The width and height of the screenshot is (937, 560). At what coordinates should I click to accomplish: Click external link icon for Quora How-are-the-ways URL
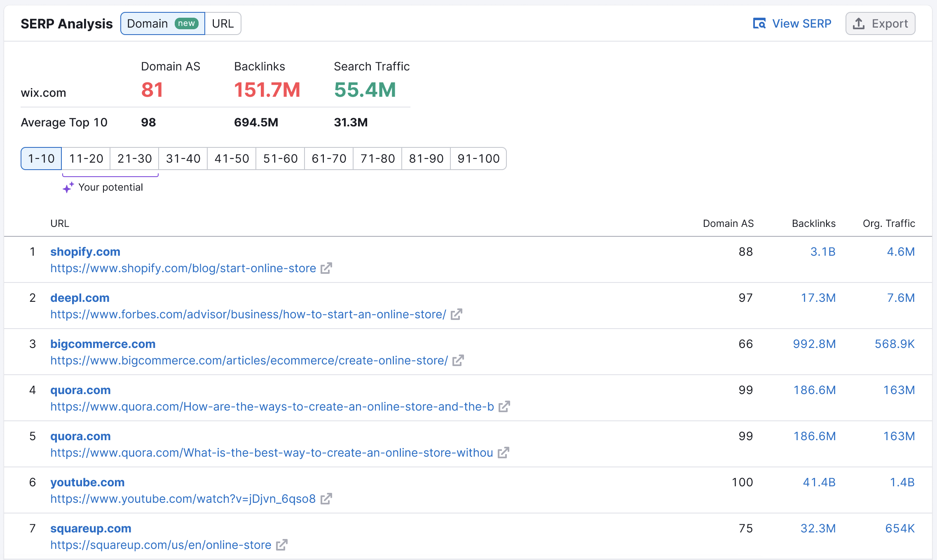point(504,407)
